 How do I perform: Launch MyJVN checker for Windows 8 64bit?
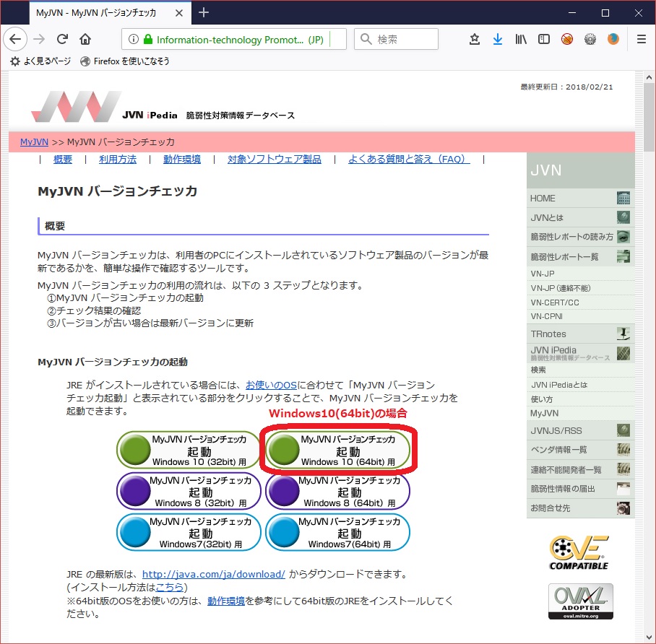coord(337,491)
